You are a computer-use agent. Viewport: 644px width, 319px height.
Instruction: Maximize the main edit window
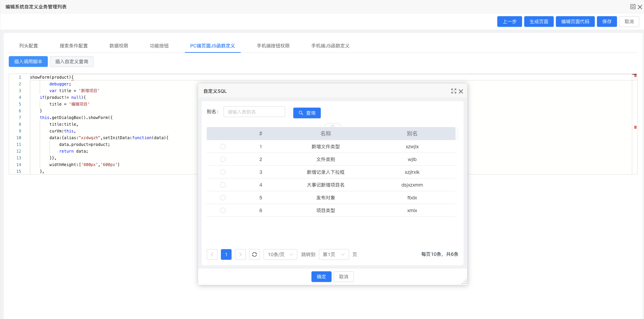633,7
